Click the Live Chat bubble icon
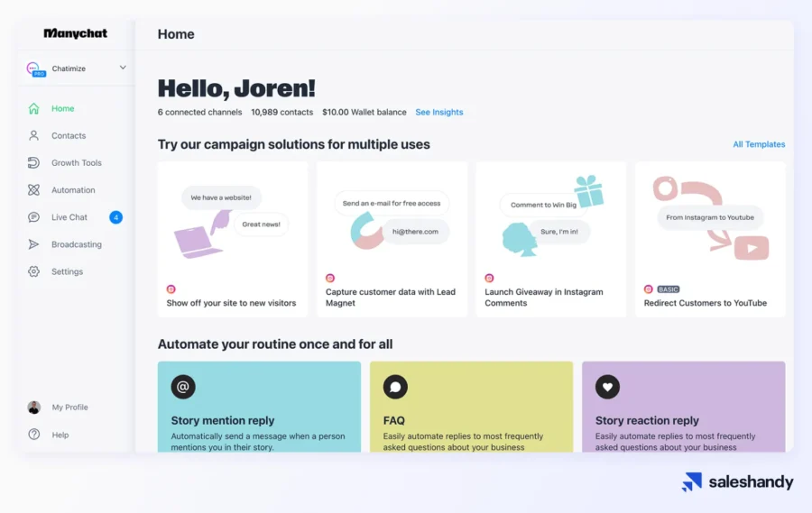Image resolution: width=812 pixels, height=513 pixels. click(33, 217)
